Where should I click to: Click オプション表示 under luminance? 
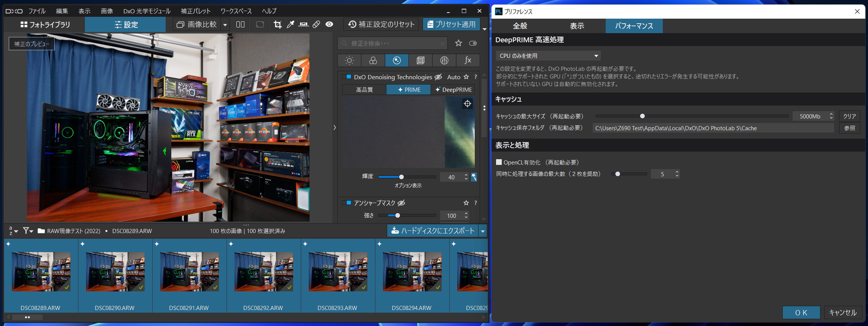[408, 185]
